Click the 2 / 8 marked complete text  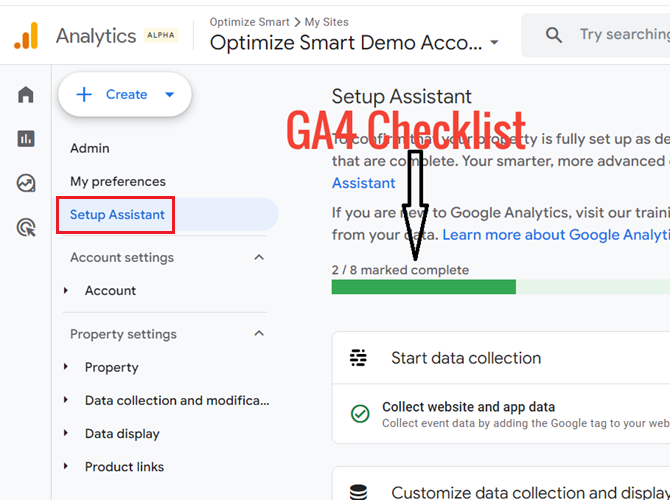click(400, 270)
